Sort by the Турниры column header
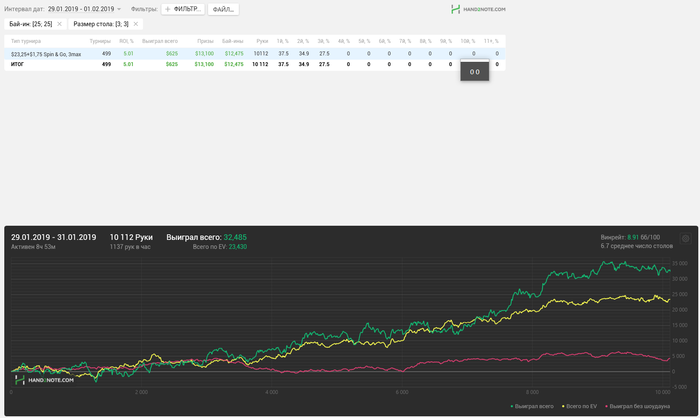The height and width of the screenshot is (418, 700). (100, 41)
